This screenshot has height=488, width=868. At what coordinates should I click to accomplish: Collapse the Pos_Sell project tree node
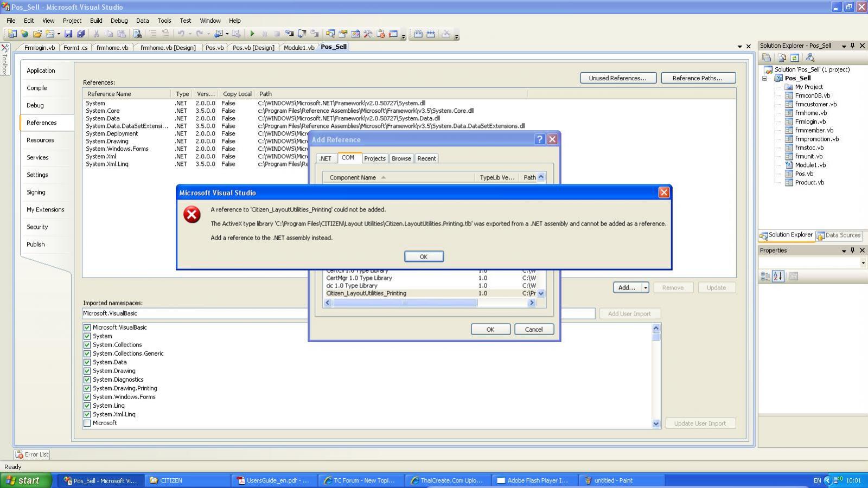[x=765, y=78]
